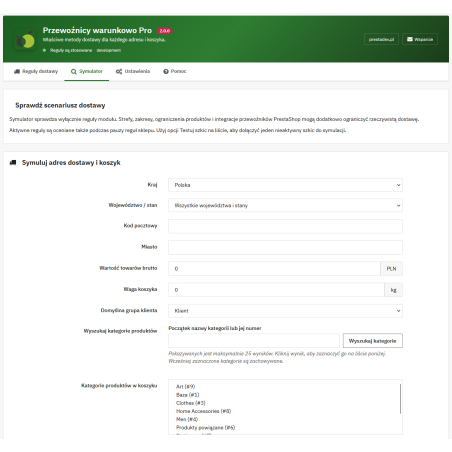Click the Sprawdź scenariusz dostawy heading
The height and width of the screenshot is (452, 452).
click(x=60, y=105)
